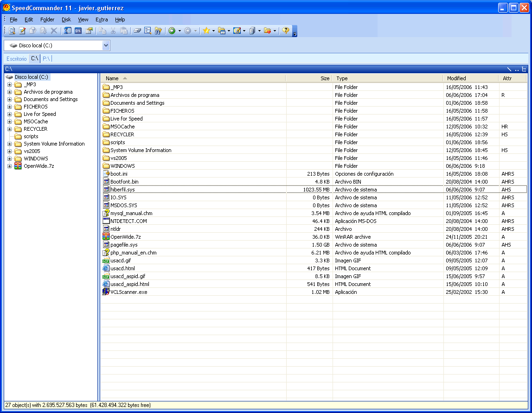Select FICHEROS folder in the tree
This screenshot has height=413, width=532.
click(36, 107)
